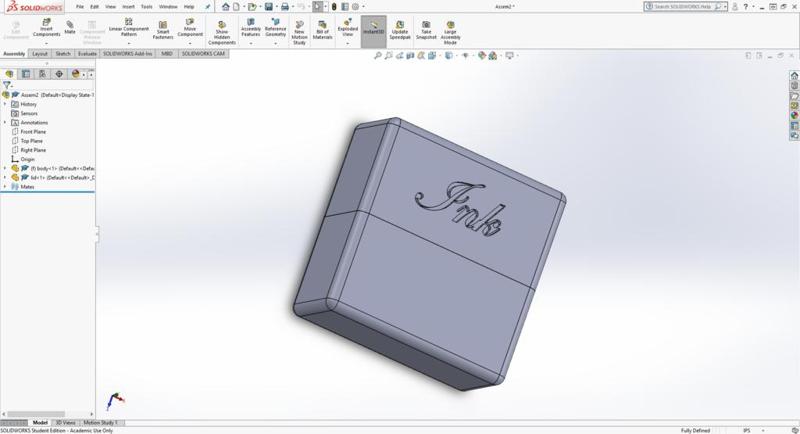The height and width of the screenshot is (434, 800).
Task: Toggle Instant3D mode
Action: [x=373, y=32]
